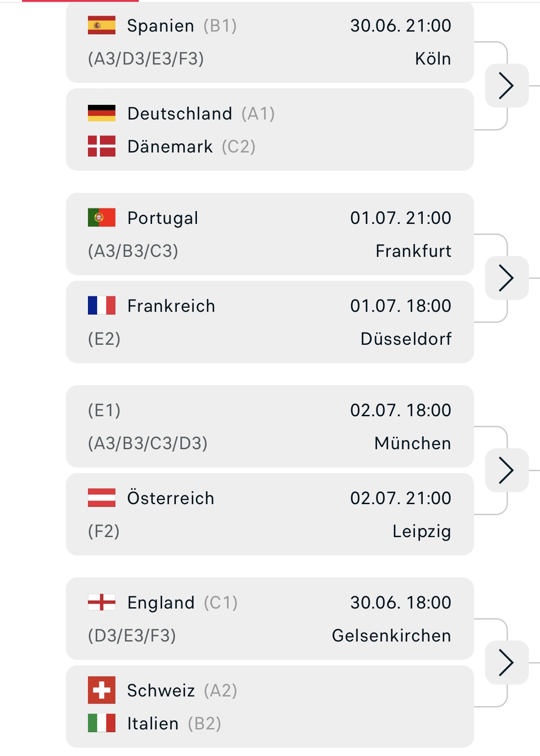Viewport: 540px width, 756px height.
Task: Expand next round for England/Schweiz bracket
Action: pos(507,663)
